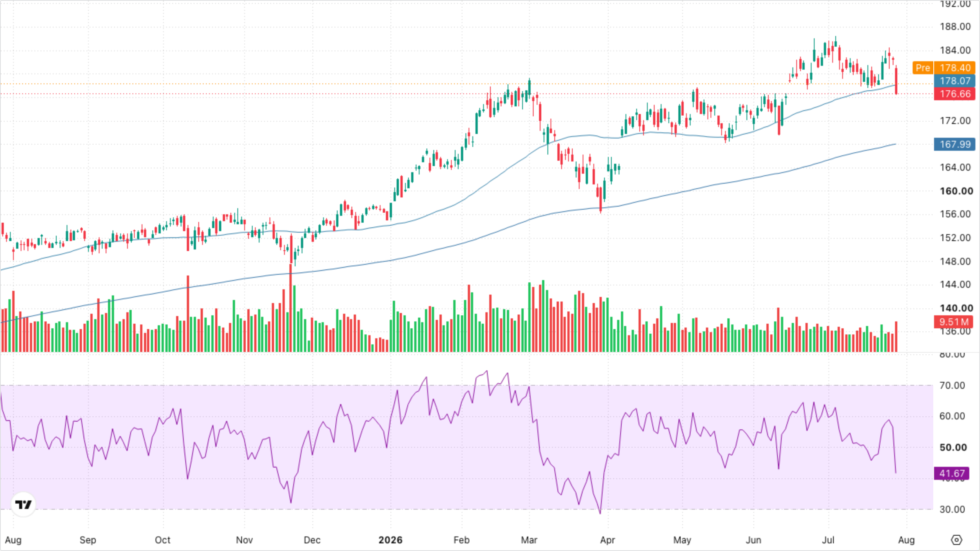Click the Aug label at right of time axis
980x551 pixels.
(x=906, y=540)
